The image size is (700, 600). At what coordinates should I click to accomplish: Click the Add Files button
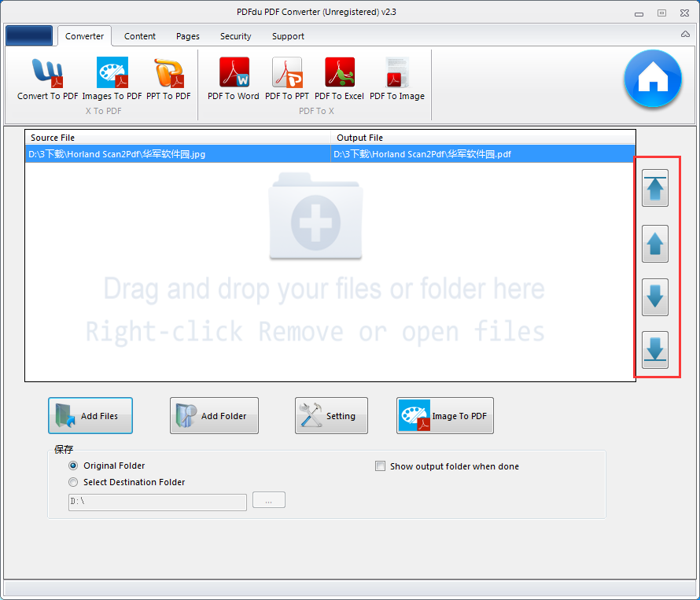[90, 415]
